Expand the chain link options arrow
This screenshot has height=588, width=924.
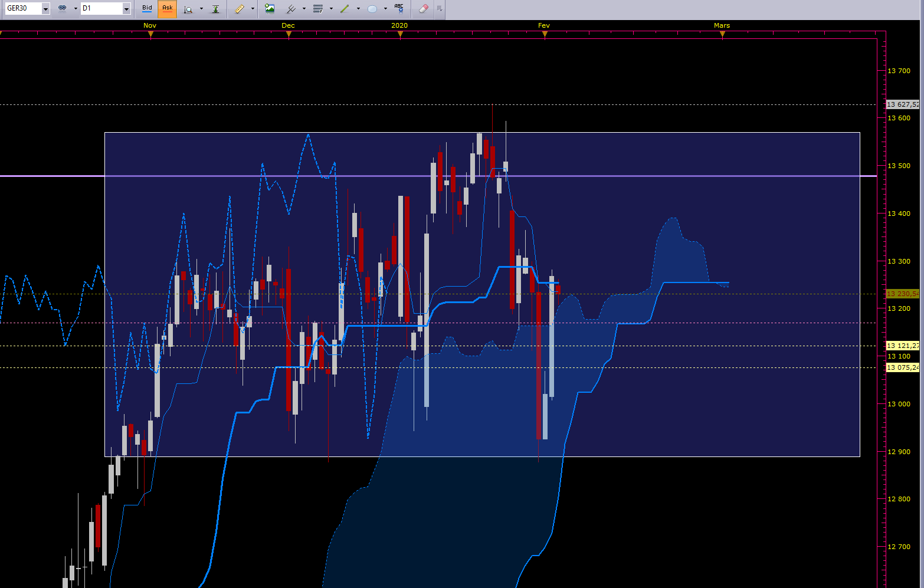pyautogui.click(x=76, y=9)
